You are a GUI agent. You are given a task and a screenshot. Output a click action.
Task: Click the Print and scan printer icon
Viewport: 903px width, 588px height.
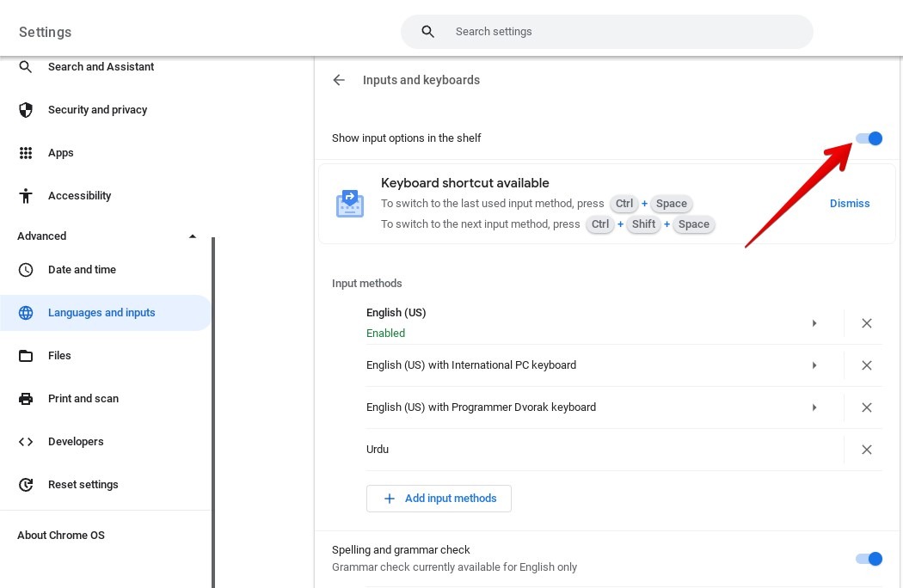(26, 398)
